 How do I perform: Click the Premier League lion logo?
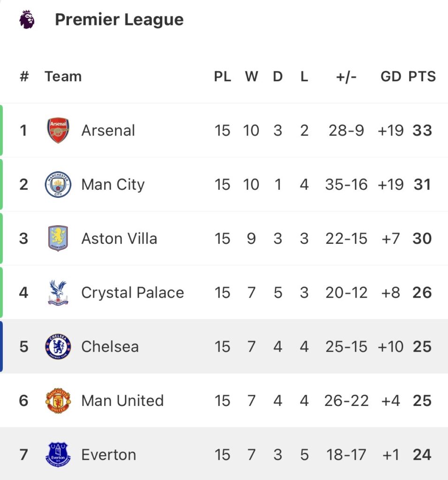pyautogui.click(x=27, y=20)
